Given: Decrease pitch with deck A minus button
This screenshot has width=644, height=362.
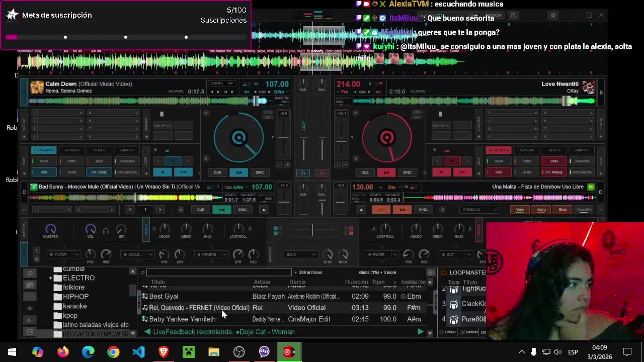Looking at the screenshot, I should tap(279, 165).
